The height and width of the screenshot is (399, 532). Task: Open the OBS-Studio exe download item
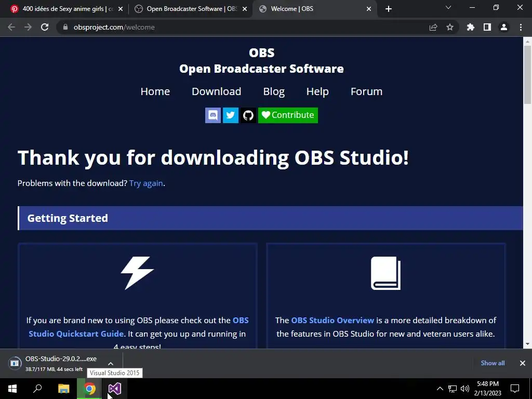coord(54,363)
